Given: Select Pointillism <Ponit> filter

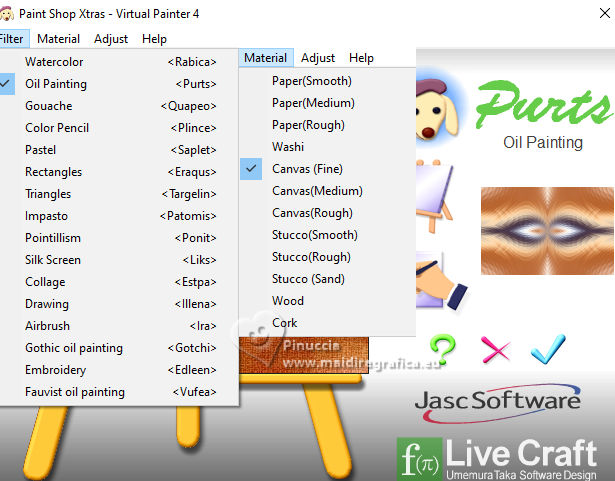Looking at the screenshot, I should click(x=119, y=238).
